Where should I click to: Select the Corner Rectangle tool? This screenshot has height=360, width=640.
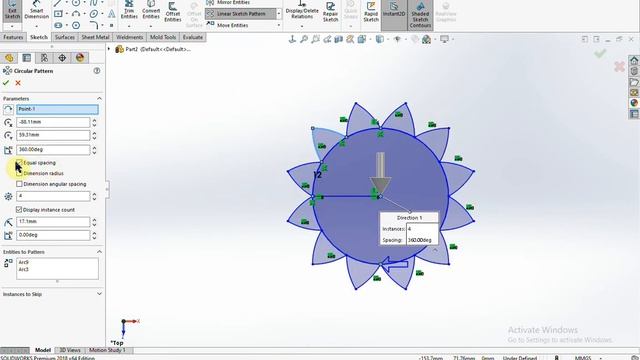tap(58, 14)
